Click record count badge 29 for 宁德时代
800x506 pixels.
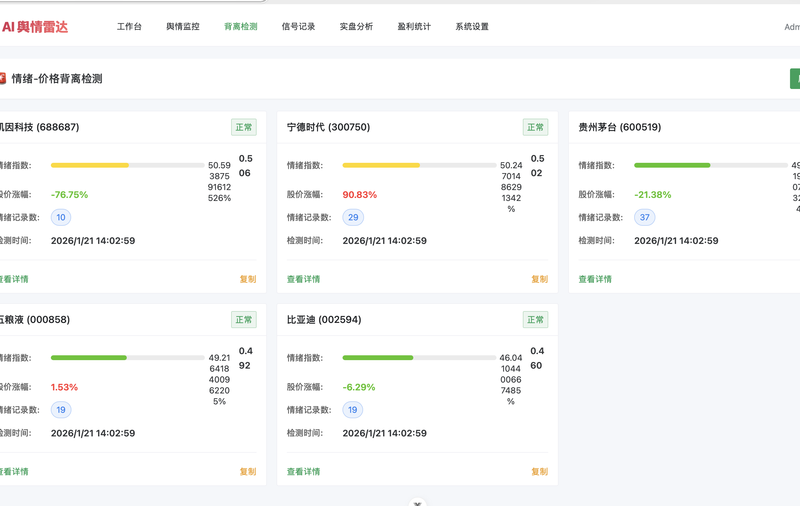point(353,217)
